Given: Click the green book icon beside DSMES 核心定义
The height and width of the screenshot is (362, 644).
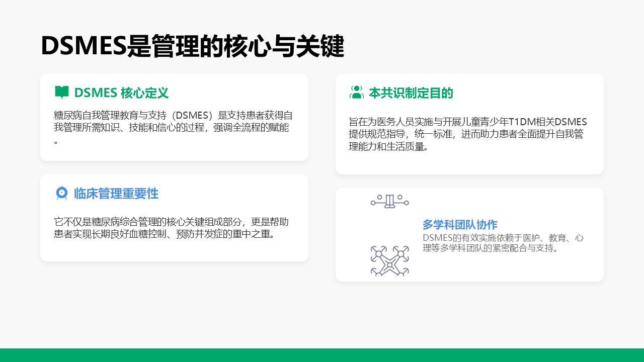Looking at the screenshot, I should [61, 93].
